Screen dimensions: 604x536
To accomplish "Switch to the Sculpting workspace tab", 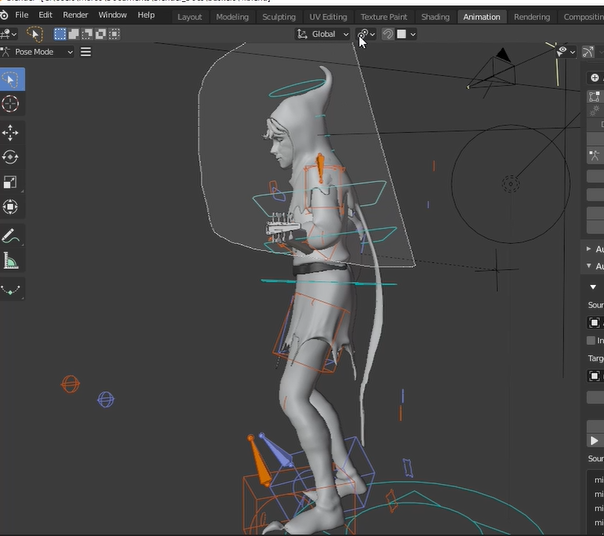I will tap(278, 16).
